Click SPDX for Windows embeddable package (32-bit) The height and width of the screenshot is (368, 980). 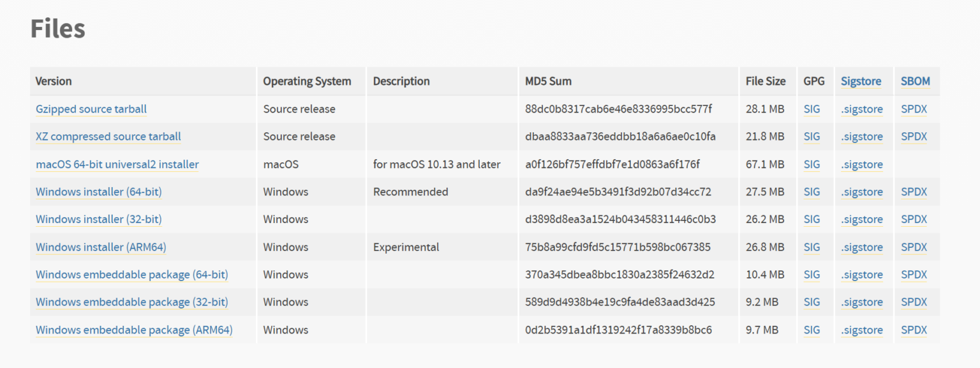point(914,302)
